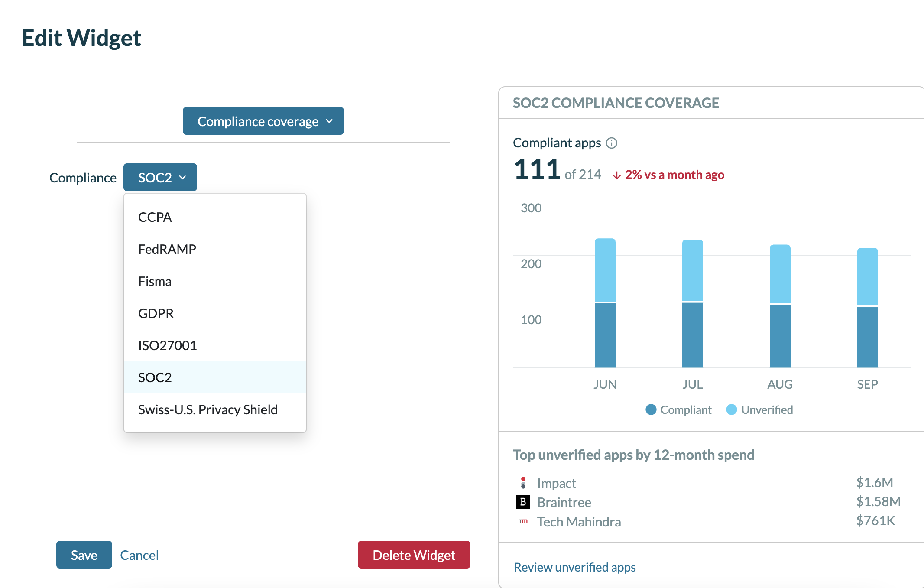Collapse the SOC2 compliance dropdown
Image resolution: width=924 pixels, height=588 pixels.
point(160,177)
